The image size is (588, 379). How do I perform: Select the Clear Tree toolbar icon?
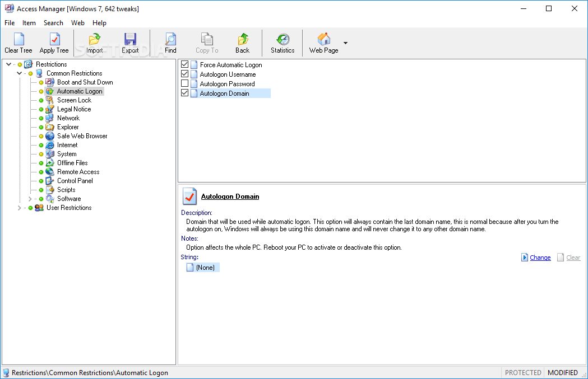coord(17,43)
